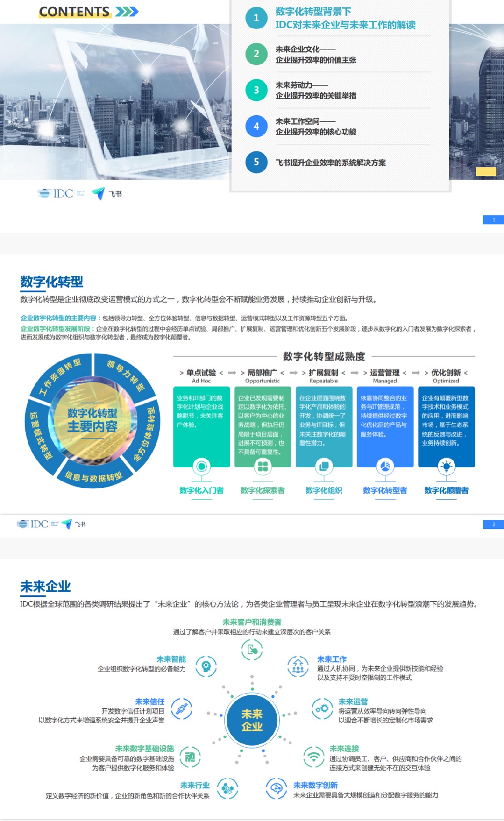The image size is (504, 821).
Task: Open contents item 飞书提升企业效率的系统解决方案
Action: coord(330,163)
